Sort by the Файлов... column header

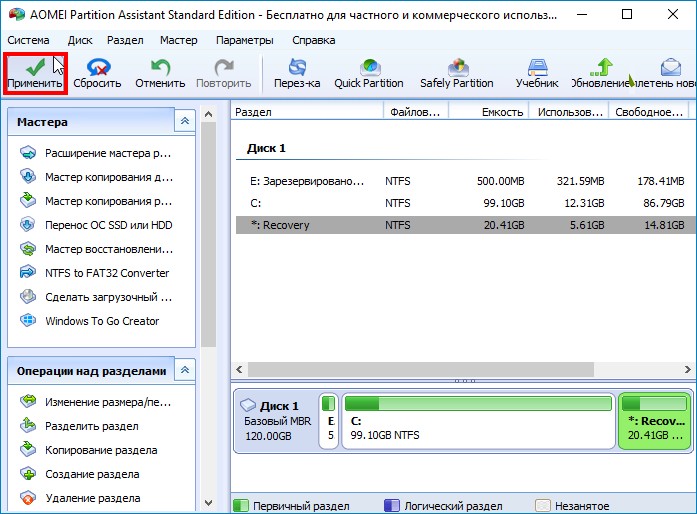[416, 112]
